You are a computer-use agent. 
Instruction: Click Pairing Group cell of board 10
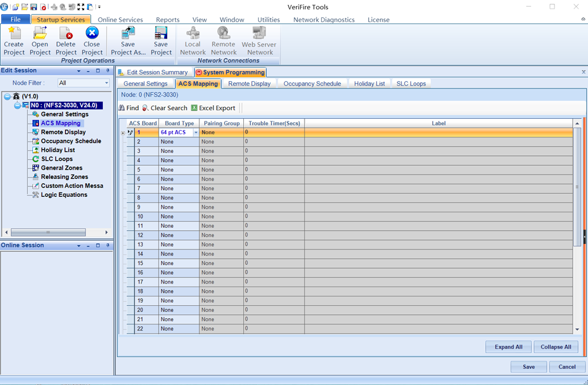pyautogui.click(x=221, y=217)
